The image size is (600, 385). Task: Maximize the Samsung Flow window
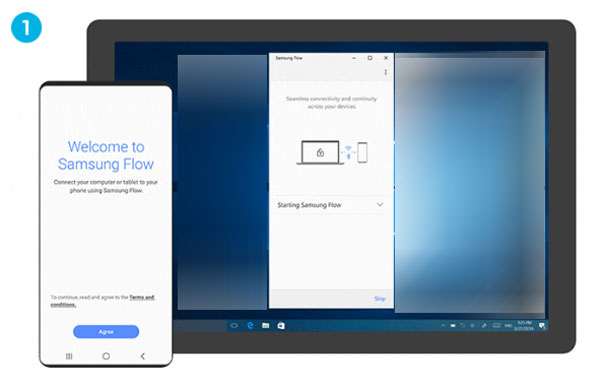coord(370,58)
